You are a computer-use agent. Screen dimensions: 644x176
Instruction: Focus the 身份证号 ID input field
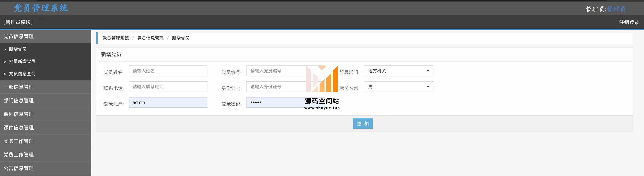coord(285,87)
